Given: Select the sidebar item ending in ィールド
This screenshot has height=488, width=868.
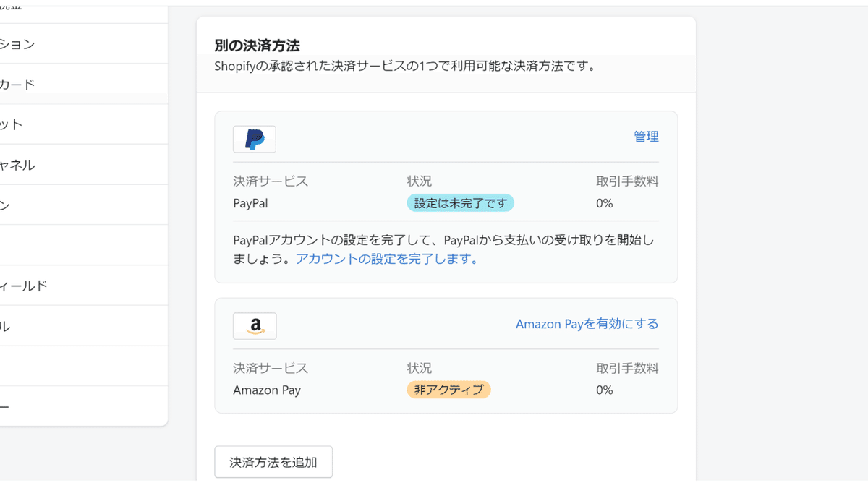Looking at the screenshot, I should point(23,286).
